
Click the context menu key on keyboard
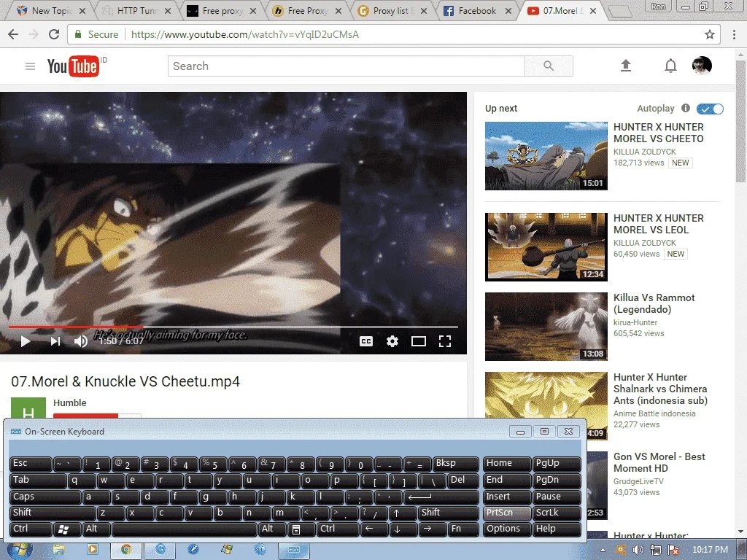click(301, 529)
